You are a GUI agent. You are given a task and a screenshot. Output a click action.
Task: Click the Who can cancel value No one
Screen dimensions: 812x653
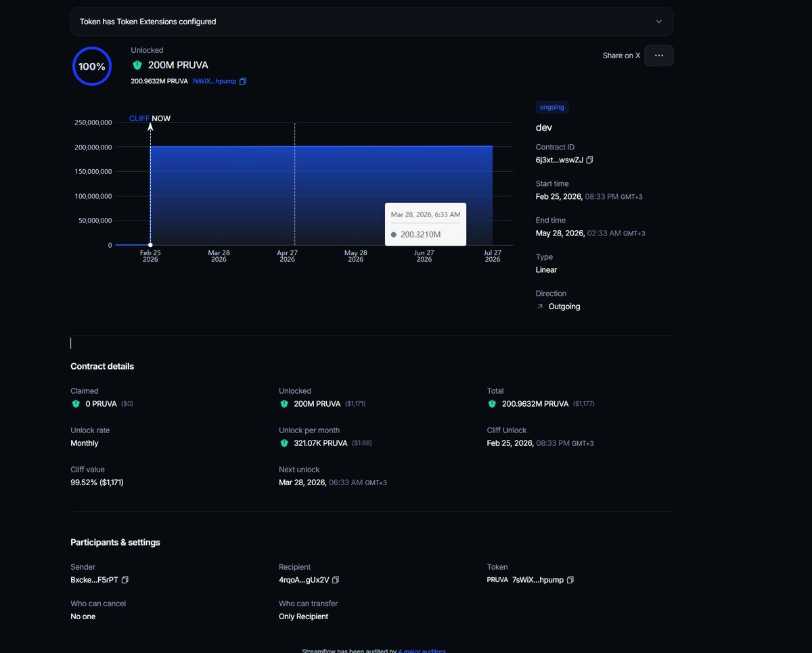(83, 616)
